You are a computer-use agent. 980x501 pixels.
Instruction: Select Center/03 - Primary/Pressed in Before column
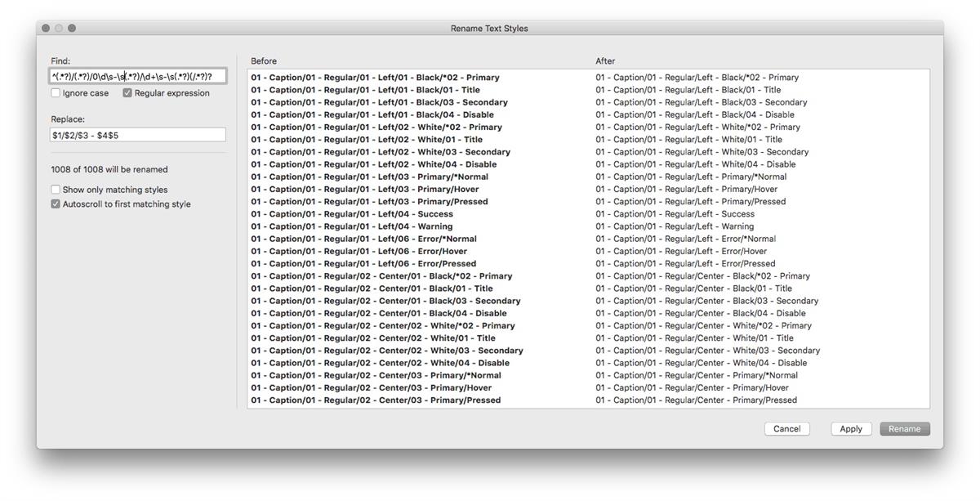pyautogui.click(x=376, y=400)
